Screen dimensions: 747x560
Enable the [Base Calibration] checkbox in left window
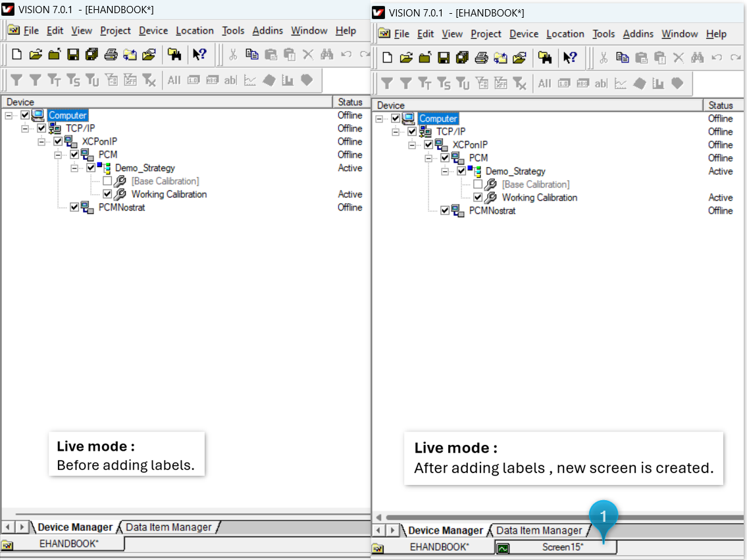[107, 181]
